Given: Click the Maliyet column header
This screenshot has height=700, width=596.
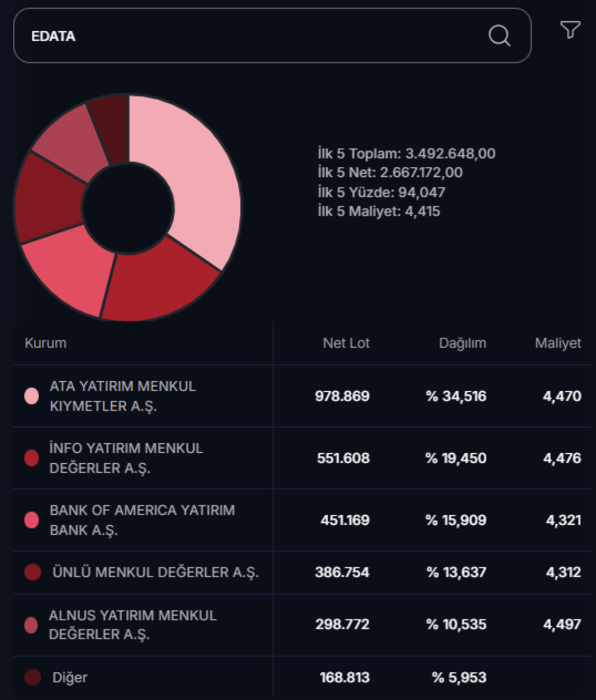Looking at the screenshot, I should pos(558,343).
